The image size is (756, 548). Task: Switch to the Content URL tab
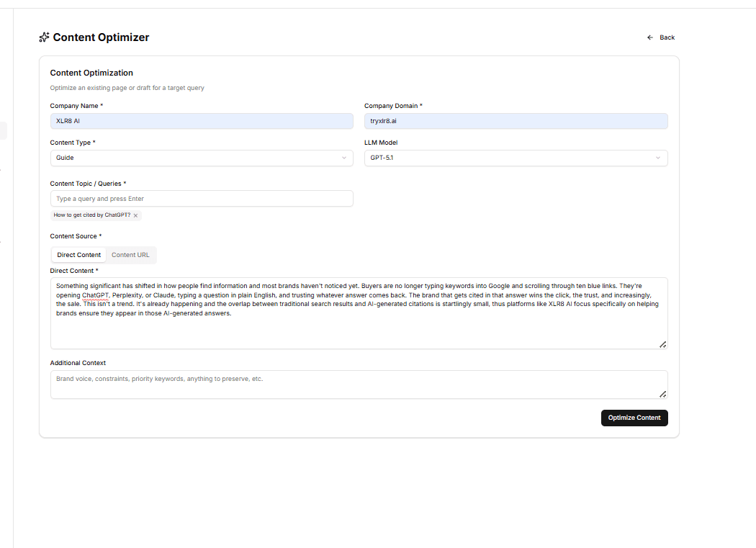pos(130,255)
